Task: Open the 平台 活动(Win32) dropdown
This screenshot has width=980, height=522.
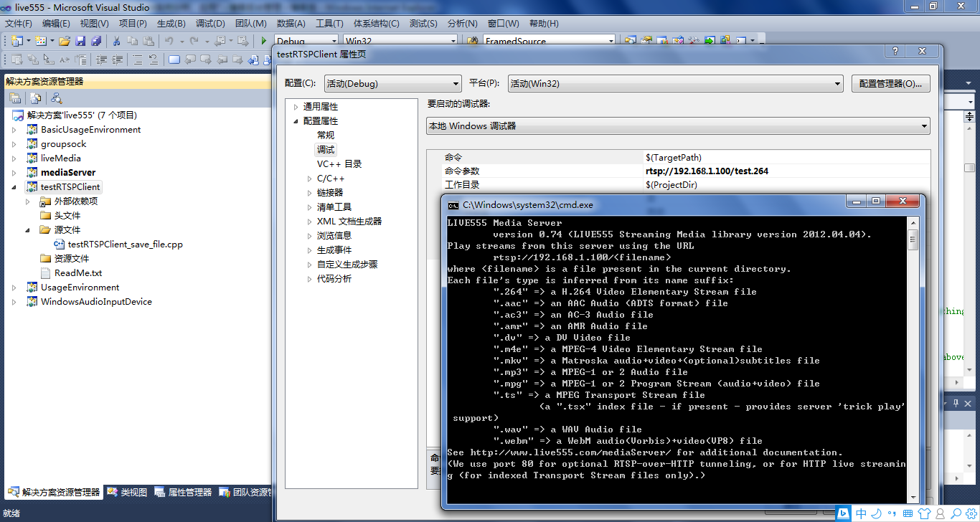Action: tap(675, 83)
